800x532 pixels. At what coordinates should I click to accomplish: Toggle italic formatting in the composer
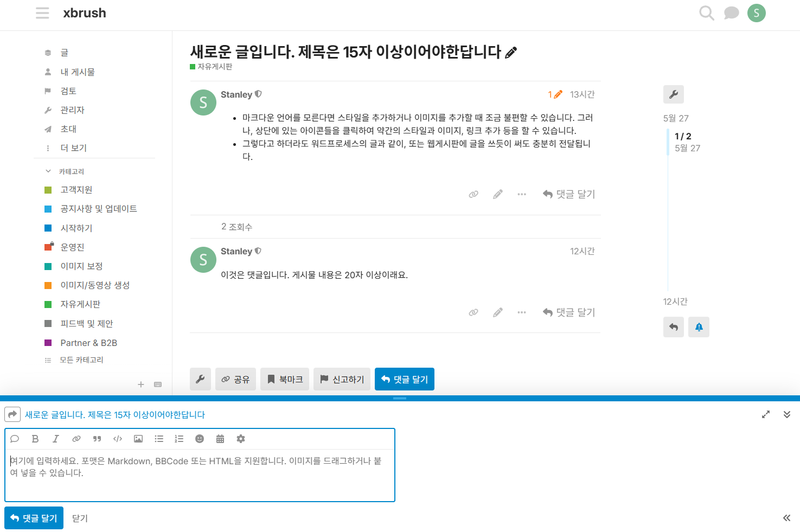[55, 439]
